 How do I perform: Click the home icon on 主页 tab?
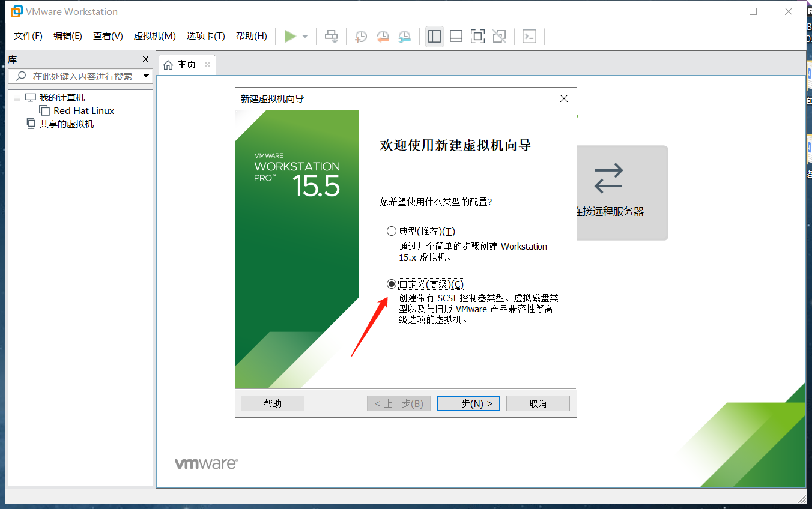click(x=168, y=64)
